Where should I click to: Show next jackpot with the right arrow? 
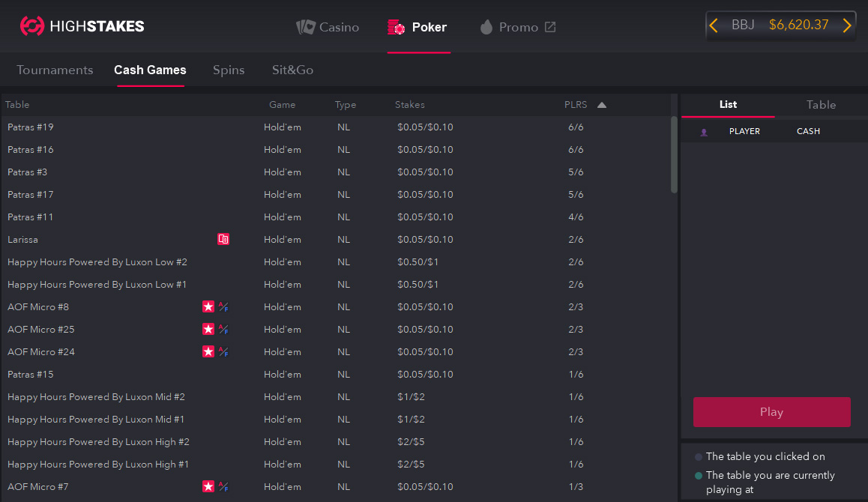[x=847, y=25]
